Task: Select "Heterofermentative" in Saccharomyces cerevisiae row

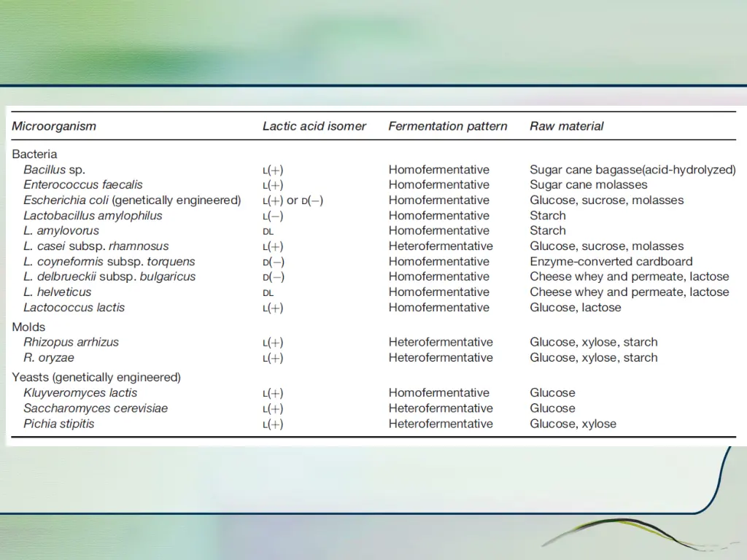Action: point(441,408)
